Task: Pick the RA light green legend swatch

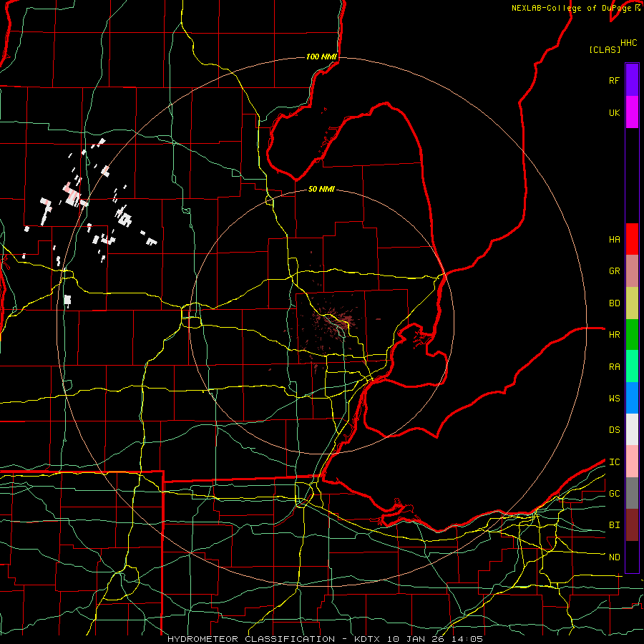Action: pos(632,366)
